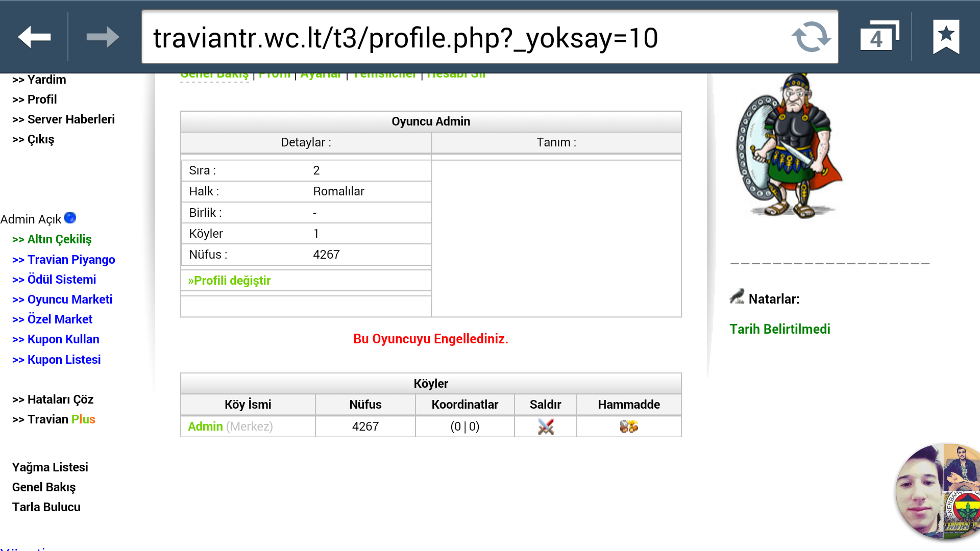Click the Birlik row label
The height and width of the screenshot is (551, 980).
(205, 213)
